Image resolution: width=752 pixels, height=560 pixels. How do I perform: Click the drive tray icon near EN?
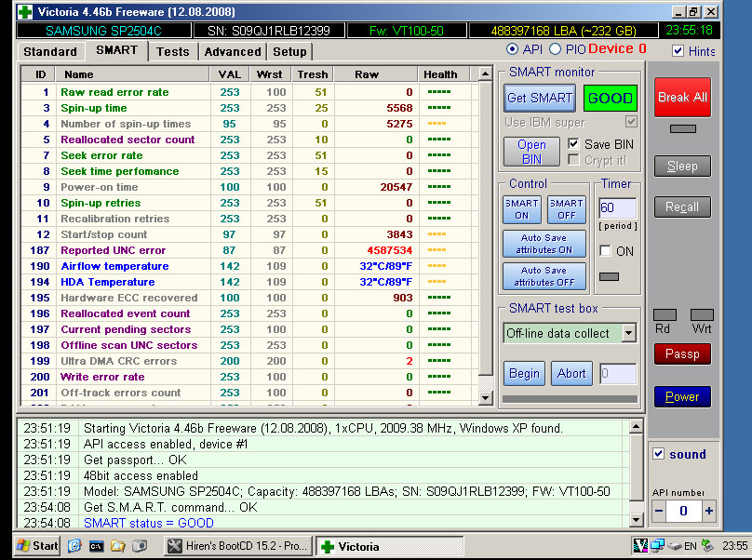click(675, 546)
